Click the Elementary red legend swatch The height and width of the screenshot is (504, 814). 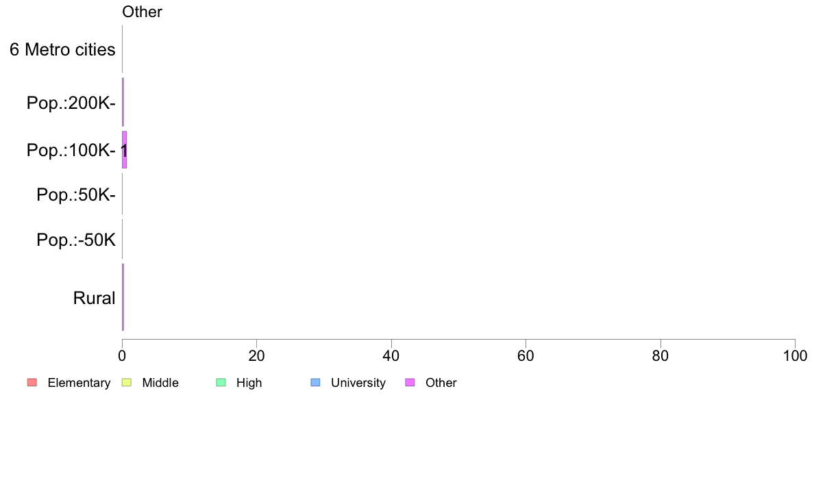click(x=32, y=383)
